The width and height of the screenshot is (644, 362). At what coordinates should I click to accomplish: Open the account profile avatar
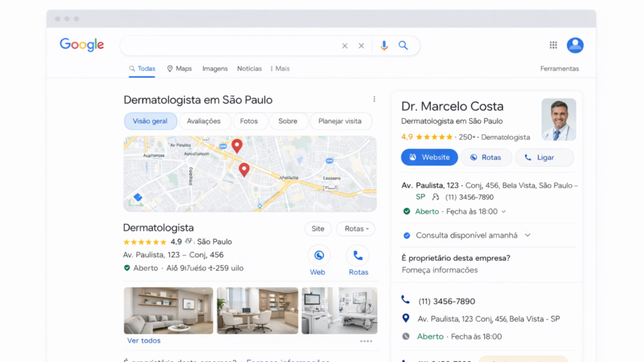575,45
